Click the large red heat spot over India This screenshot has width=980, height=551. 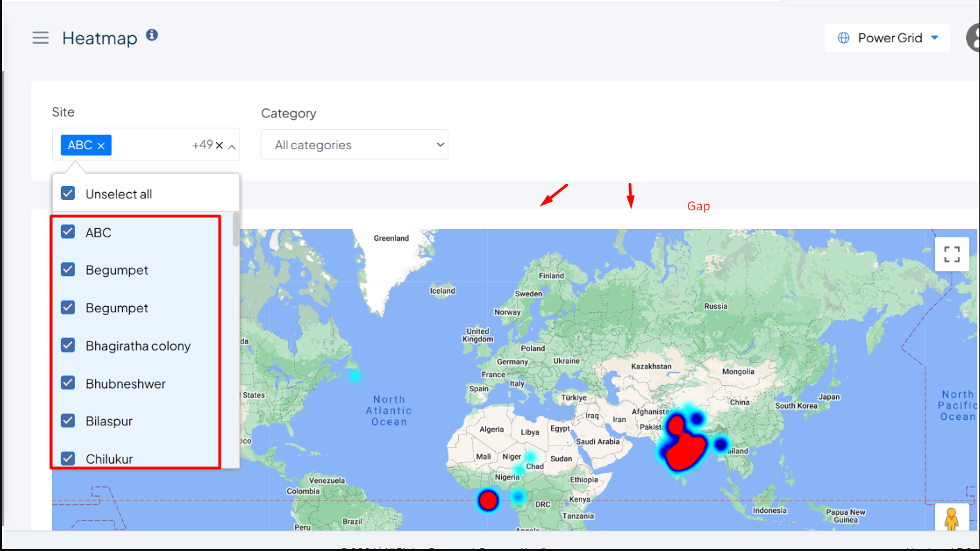(687, 448)
